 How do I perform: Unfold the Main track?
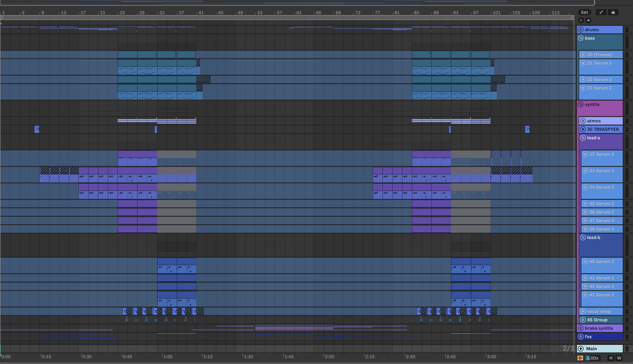coord(581,348)
